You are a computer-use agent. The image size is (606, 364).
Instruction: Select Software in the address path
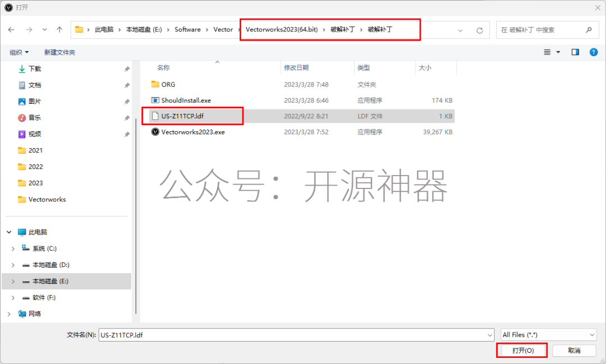pos(187,29)
